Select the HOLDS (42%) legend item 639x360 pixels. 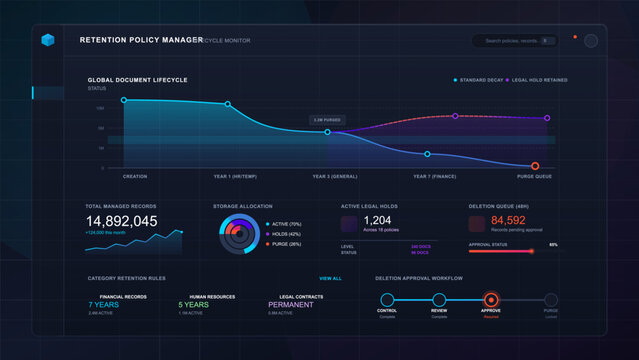(x=283, y=234)
